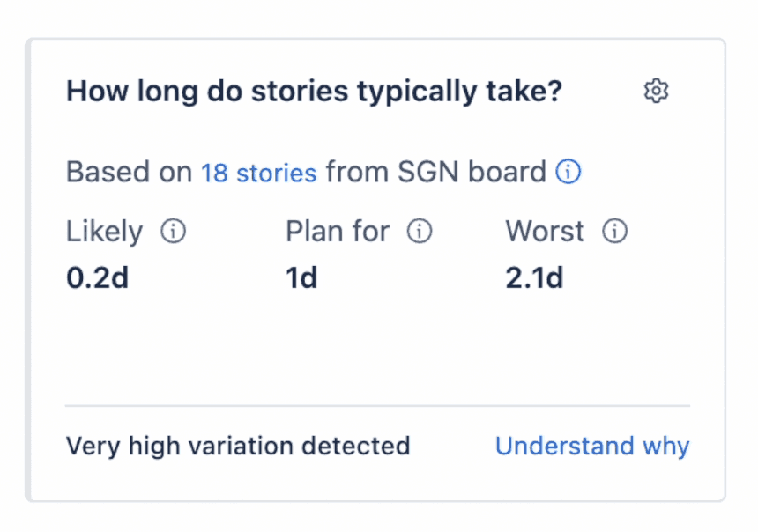Click the "from SGN board" text

[435, 173]
